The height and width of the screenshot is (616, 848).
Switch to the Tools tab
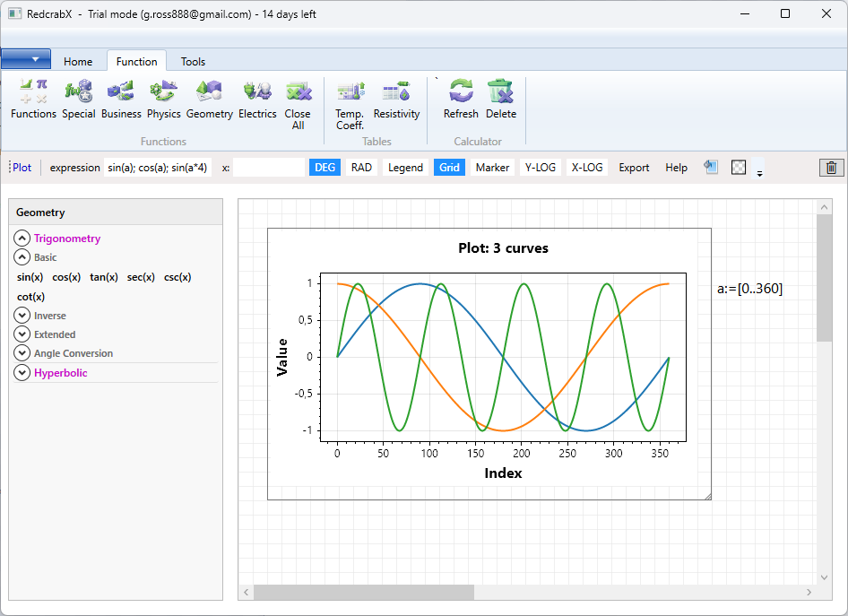193,62
